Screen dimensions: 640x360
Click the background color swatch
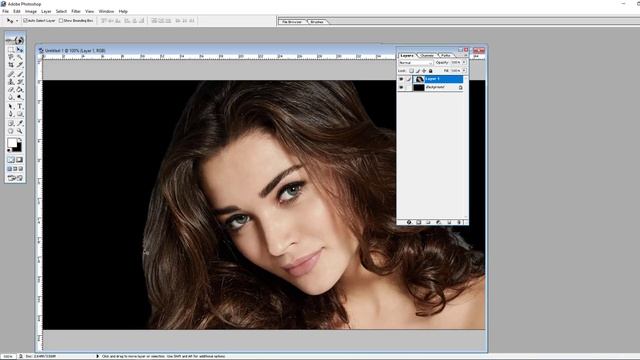[x=18, y=148]
